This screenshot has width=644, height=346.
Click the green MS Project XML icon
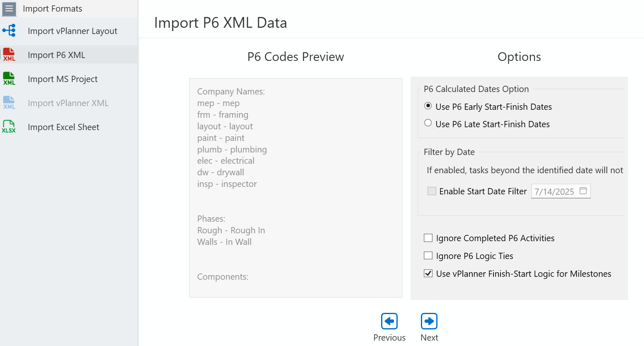click(9, 78)
